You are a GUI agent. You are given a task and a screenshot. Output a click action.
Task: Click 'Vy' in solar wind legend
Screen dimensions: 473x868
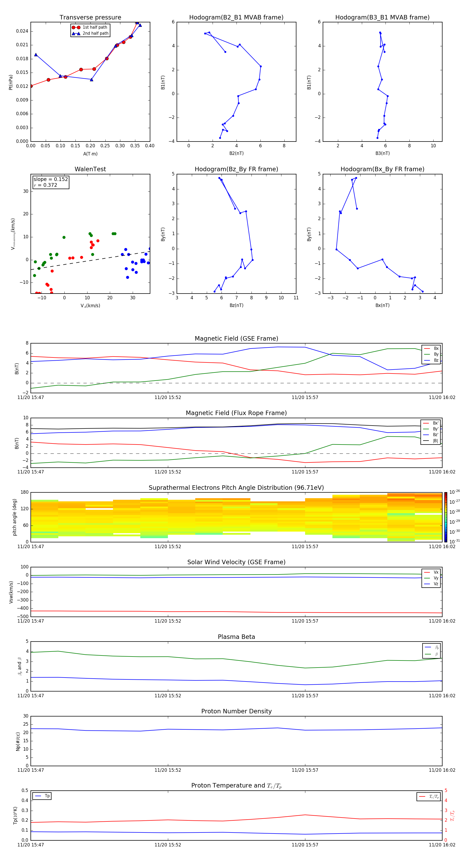(431, 578)
